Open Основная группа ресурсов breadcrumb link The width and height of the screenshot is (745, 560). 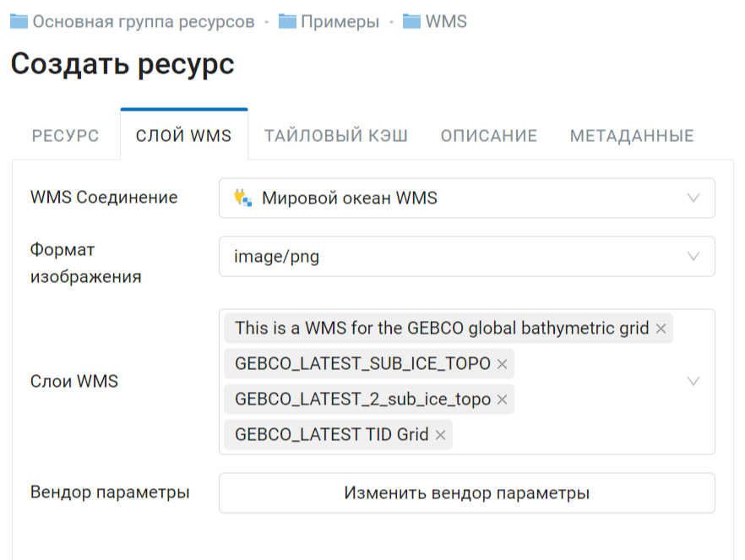pos(144,21)
